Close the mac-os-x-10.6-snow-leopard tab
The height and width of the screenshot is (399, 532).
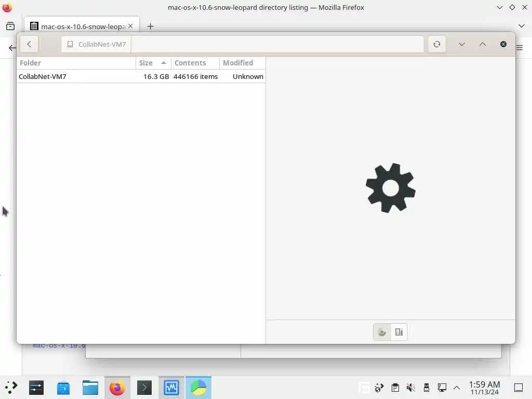[130, 26]
